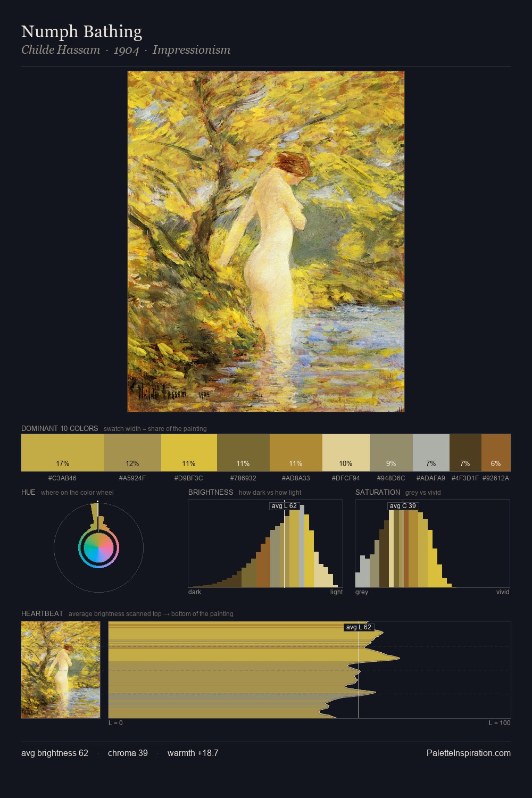Viewport: 532px width, 798px height.
Task: Click the saturation histogram chart
Action: coord(433,544)
